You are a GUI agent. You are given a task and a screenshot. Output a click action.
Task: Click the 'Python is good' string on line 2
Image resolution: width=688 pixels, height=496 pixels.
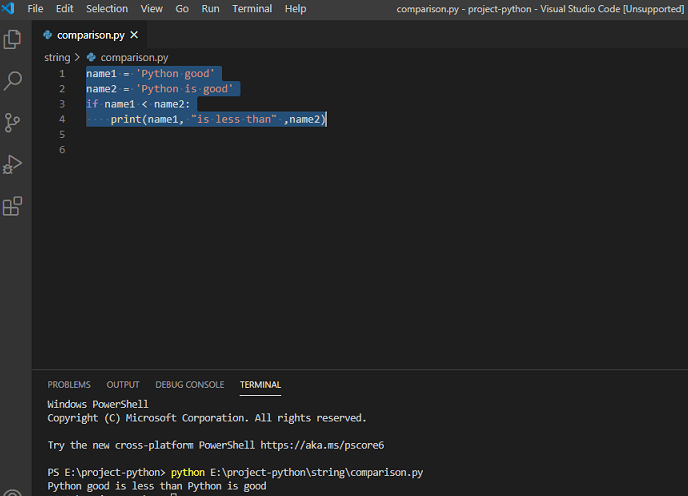point(185,89)
